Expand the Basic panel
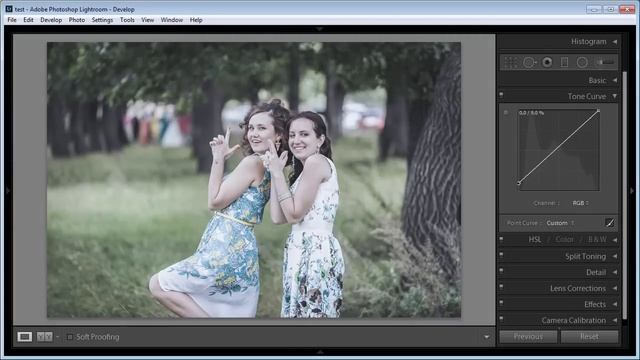This screenshot has height=360, width=640. (x=615, y=80)
